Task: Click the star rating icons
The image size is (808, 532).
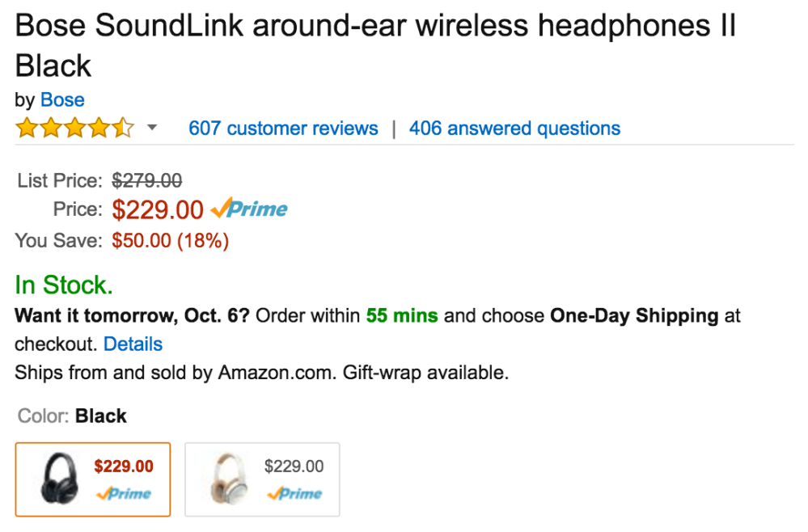Action: (x=74, y=129)
